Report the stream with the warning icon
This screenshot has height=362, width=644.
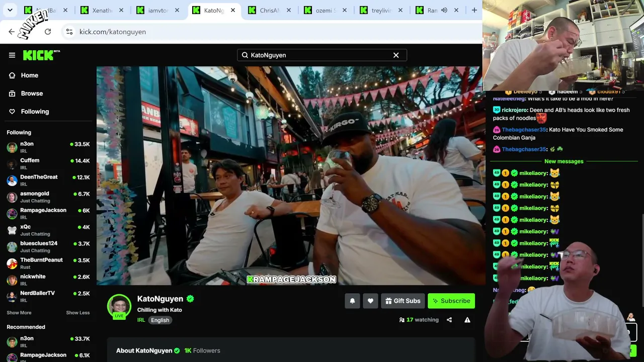(467, 320)
